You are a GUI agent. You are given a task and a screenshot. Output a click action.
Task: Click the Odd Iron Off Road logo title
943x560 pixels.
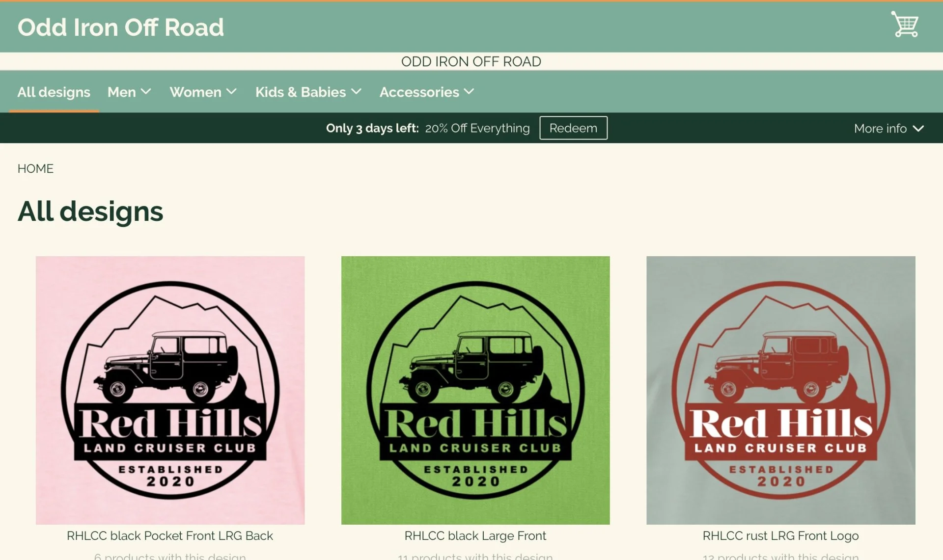(121, 27)
